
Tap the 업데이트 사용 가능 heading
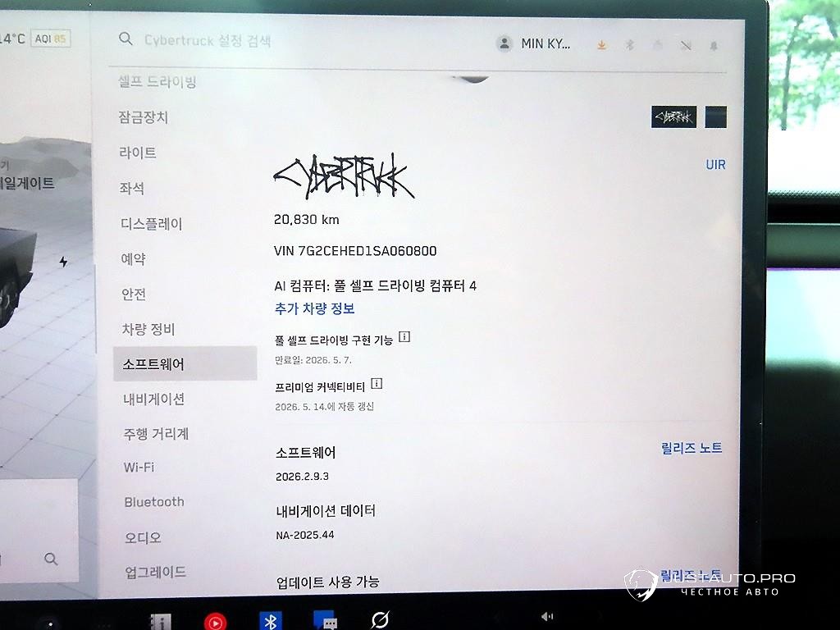tap(327, 582)
